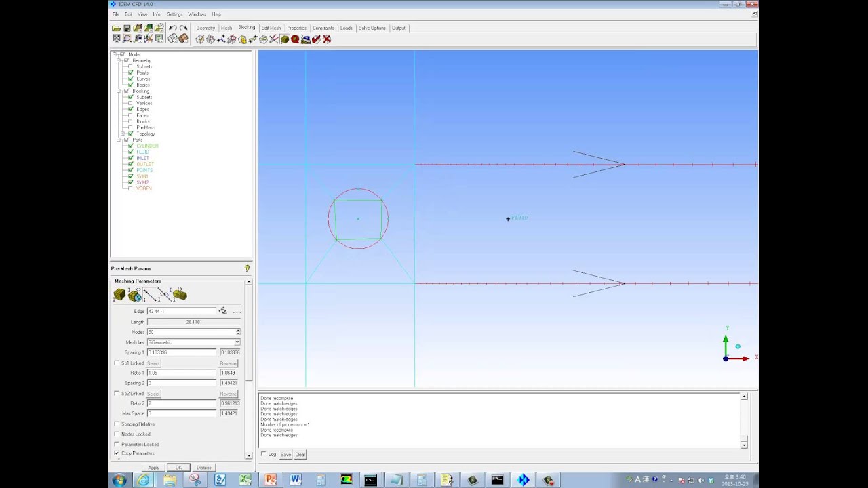Click the select edge cursor icon
Screen dimensions: 868x488
(x=222, y=311)
